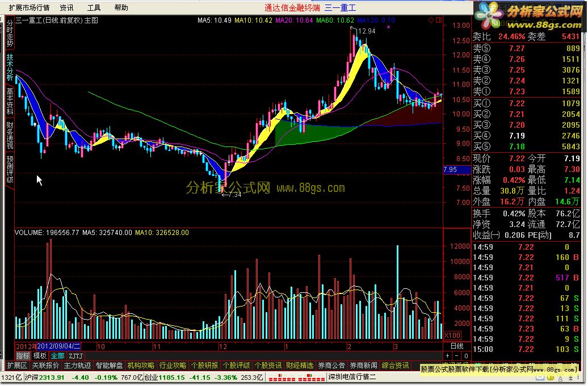Image resolution: width=588 pixels, height=386 pixels.
Task: Click the VOLUME: 196556.77 label
Action: (x=47, y=233)
